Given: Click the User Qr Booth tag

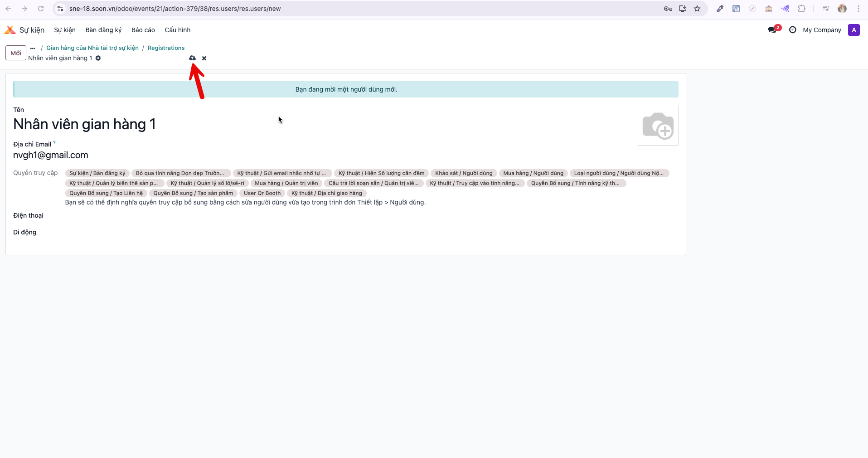Looking at the screenshot, I should [x=262, y=193].
